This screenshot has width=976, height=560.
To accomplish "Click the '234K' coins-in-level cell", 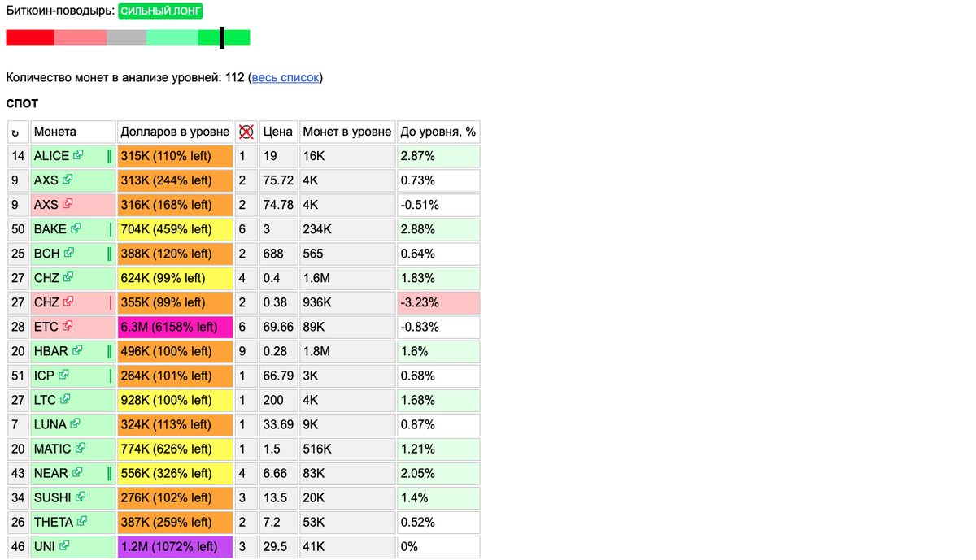I will point(347,229).
